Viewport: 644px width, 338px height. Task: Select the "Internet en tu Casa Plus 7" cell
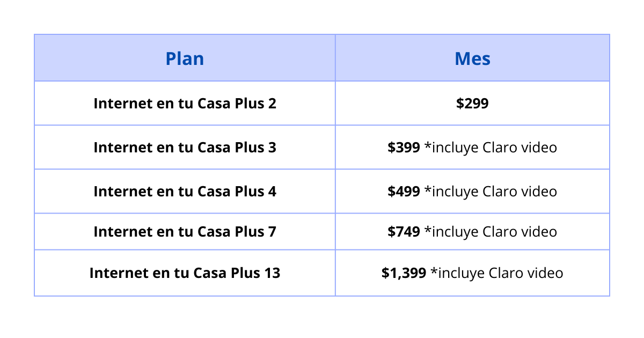185,232
